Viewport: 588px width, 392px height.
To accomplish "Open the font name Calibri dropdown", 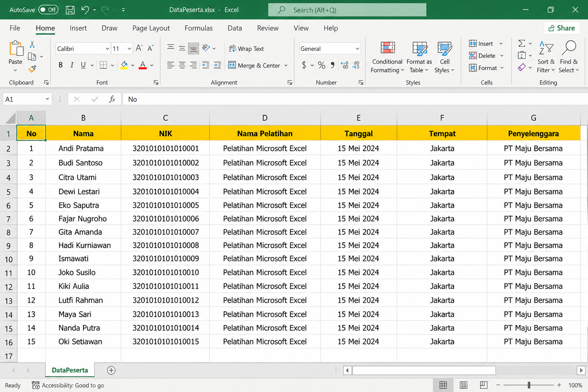I will click(x=107, y=49).
